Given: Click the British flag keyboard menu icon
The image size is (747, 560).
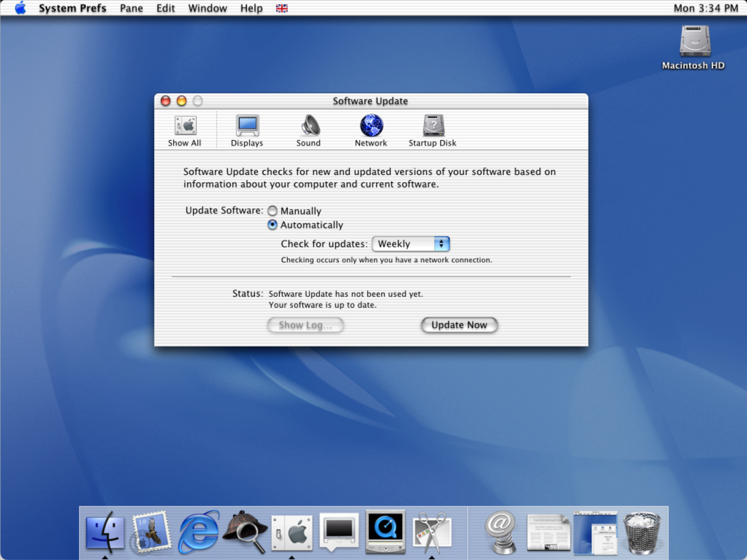Looking at the screenshot, I should pyautogui.click(x=282, y=8).
